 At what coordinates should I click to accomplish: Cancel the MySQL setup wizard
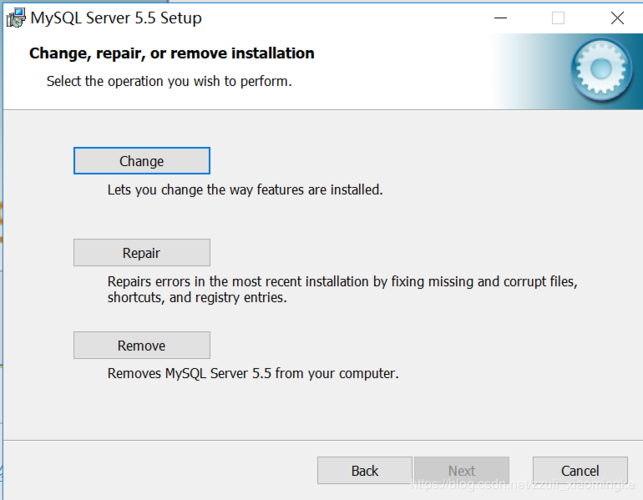(x=580, y=470)
